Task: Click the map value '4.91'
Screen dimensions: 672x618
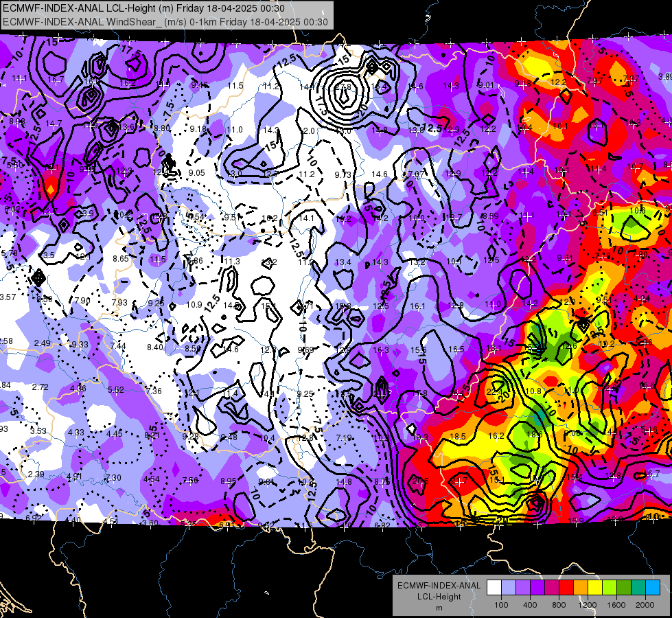Action: [x=74, y=476]
